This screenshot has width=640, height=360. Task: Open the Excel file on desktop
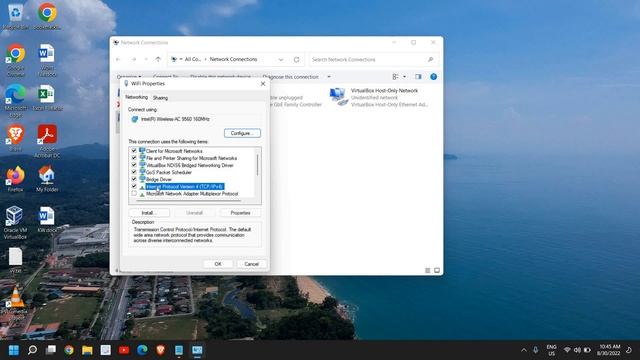point(47,98)
